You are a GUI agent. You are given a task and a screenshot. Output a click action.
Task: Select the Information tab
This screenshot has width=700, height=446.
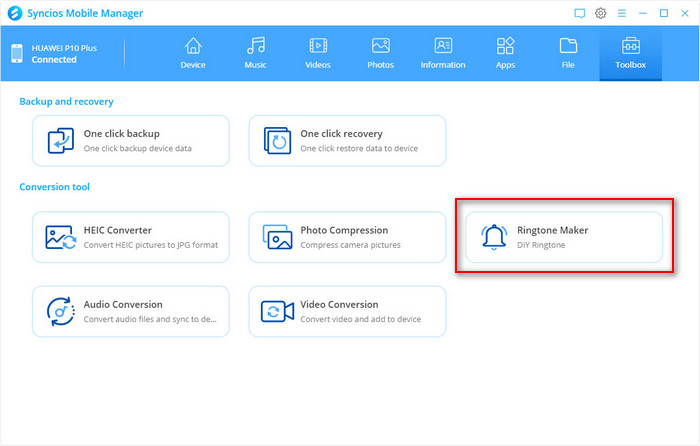click(443, 54)
